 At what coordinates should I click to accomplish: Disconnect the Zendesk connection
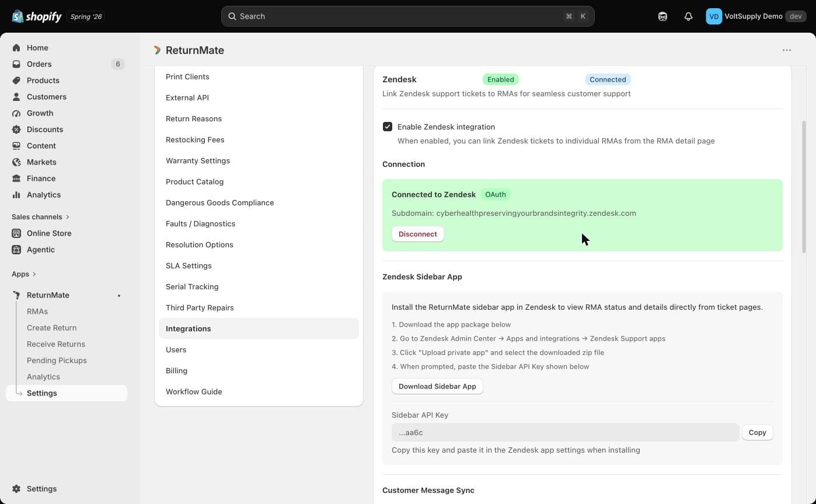pos(418,234)
